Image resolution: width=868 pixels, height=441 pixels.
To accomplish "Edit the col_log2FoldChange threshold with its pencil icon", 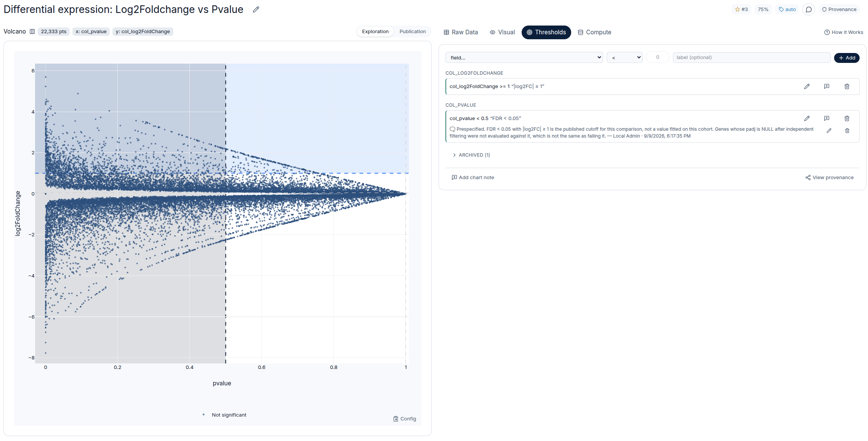I will tap(807, 87).
